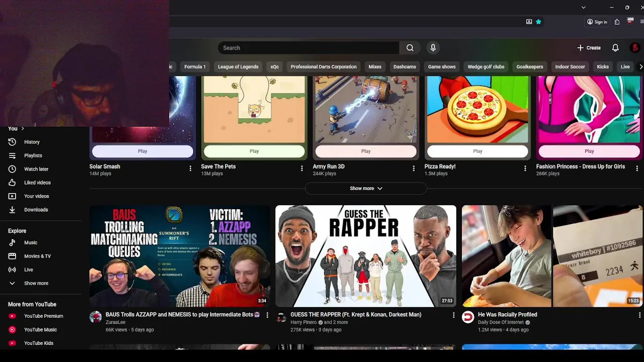Screen dimensions: 644x362
Task: Open YouTube Music link
Action: click(40, 330)
